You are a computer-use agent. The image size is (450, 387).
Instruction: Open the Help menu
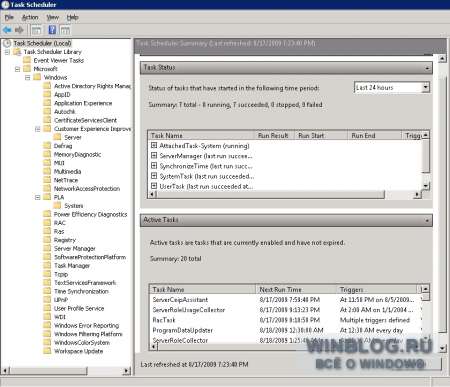pyautogui.click(x=72, y=17)
